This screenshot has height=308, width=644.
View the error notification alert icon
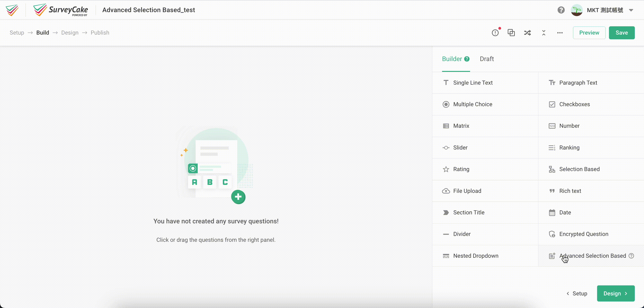coord(495,33)
